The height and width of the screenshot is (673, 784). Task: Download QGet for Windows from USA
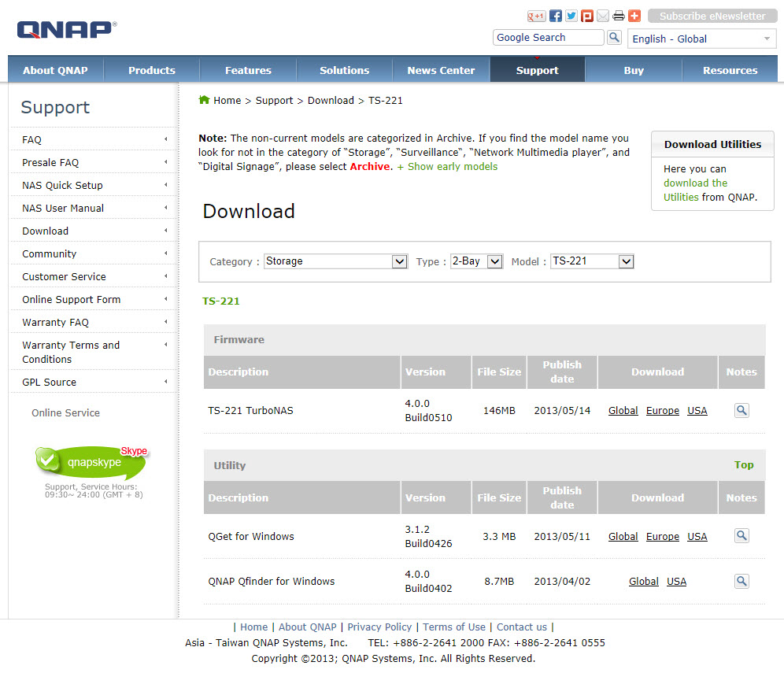click(697, 537)
